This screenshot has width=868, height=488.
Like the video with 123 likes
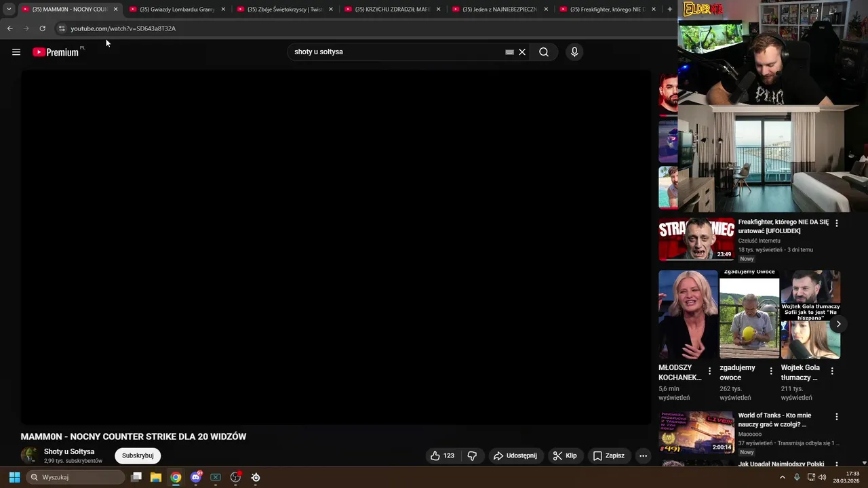(x=442, y=455)
